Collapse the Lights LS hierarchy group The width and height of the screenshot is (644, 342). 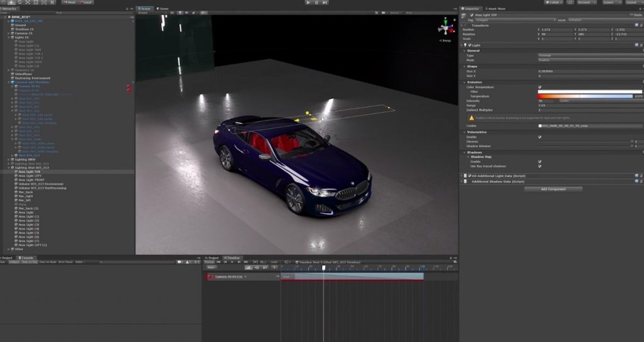pos(9,38)
